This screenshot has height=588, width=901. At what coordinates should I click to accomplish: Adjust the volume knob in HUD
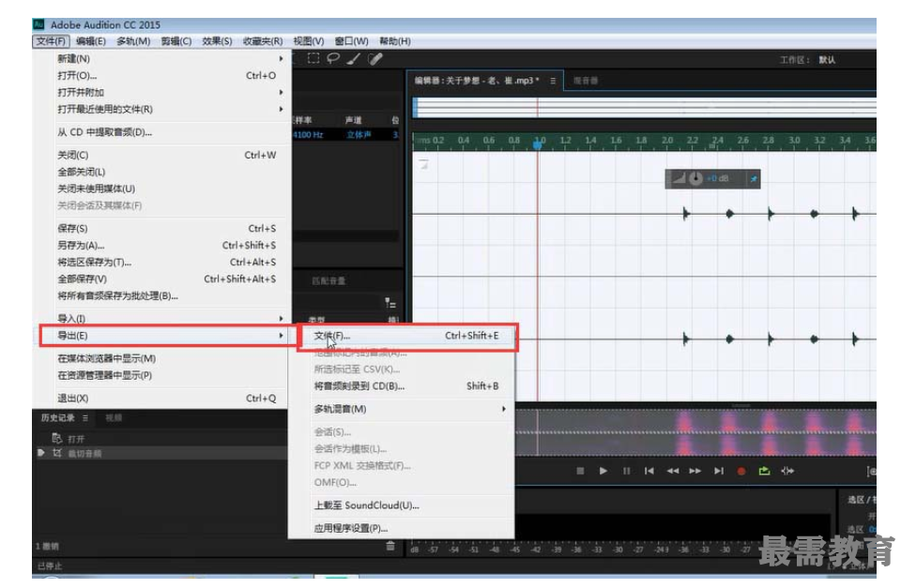(695, 178)
